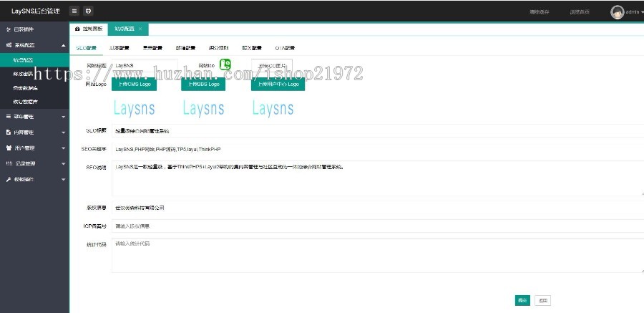
Task: Focus the SEO说明 text area
Action: pos(378,178)
